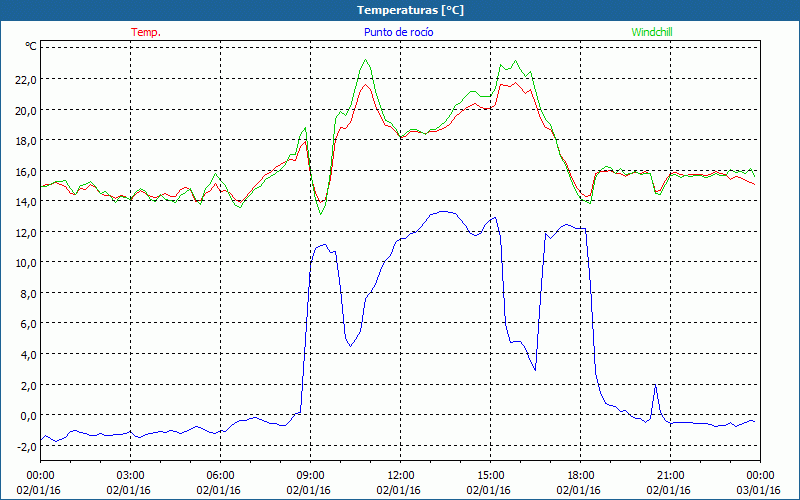
Task: Click the dew point minimum near 16:30
Action: click(x=535, y=369)
